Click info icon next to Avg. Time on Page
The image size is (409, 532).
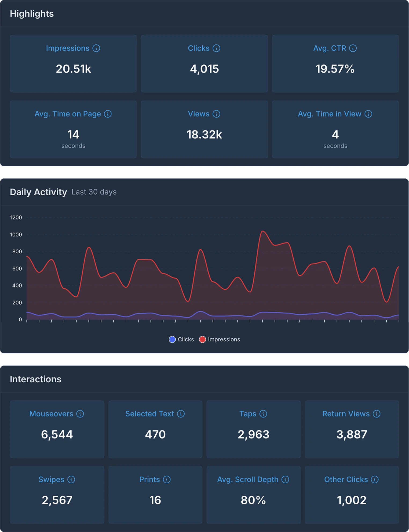point(108,114)
